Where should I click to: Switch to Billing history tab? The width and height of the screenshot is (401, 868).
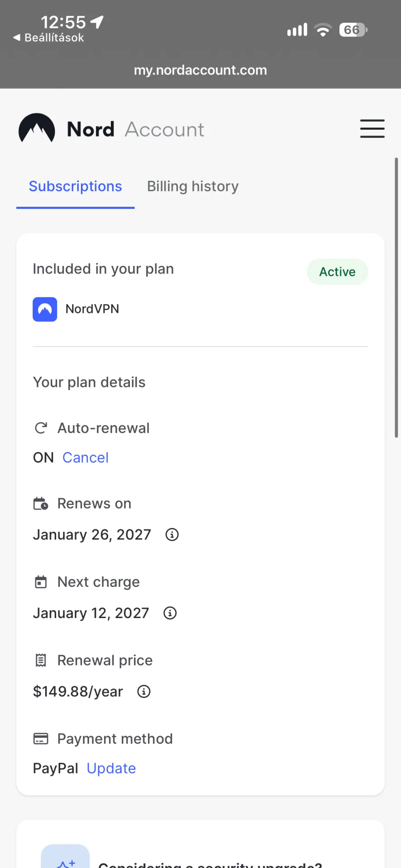[x=193, y=186]
